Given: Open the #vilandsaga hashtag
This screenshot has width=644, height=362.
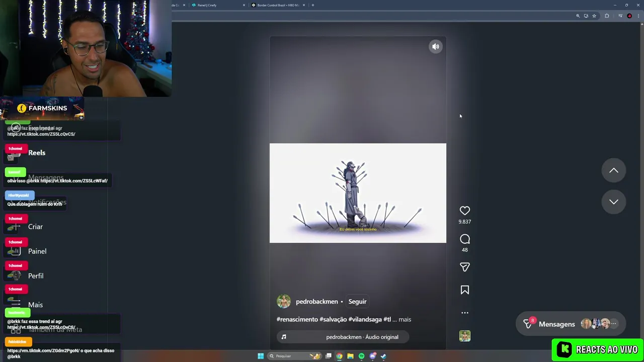Looking at the screenshot, I should [365, 319].
